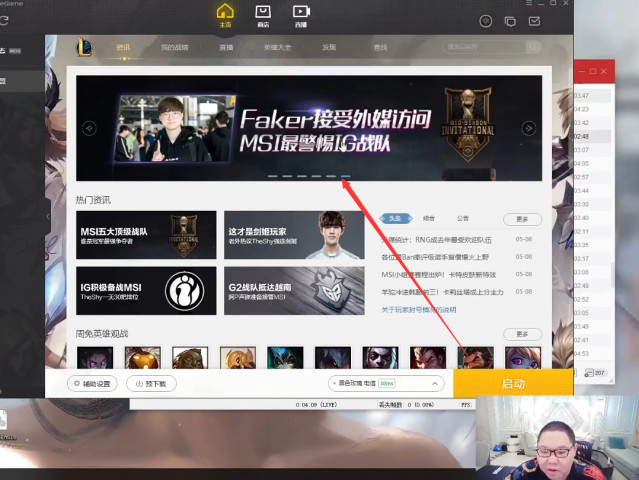Click the 02:48 highlighted row in right window
This screenshot has width=639, height=480.
click(592, 136)
